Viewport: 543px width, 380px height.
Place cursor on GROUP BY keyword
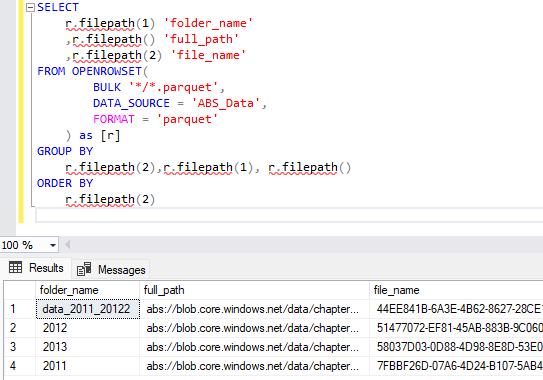[65, 151]
